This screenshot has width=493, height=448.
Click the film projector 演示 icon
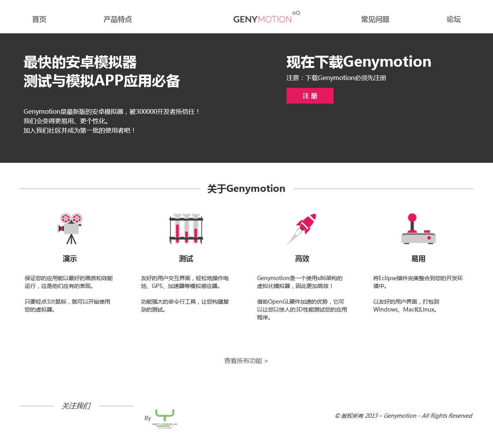coord(70,229)
